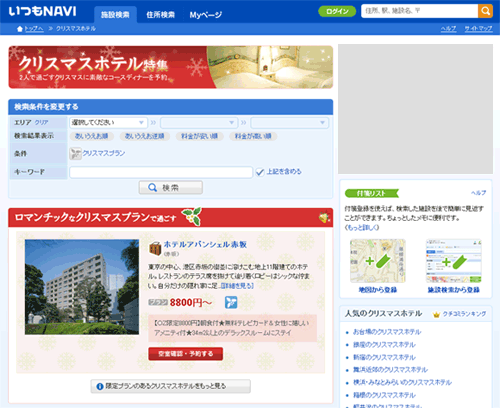Open the first area dropdown 選択してください
The height and width of the screenshot is (408, 500).
click(x=108, y=123)
